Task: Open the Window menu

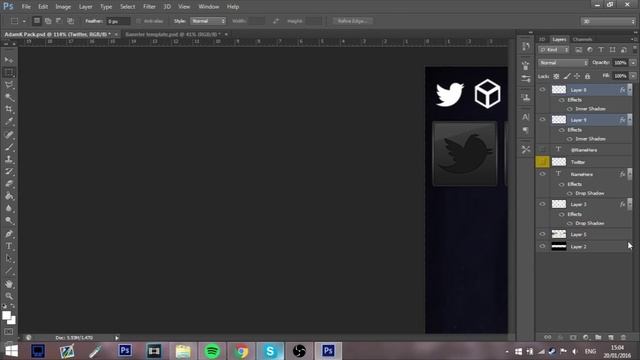Action: (x=209, y=7)
